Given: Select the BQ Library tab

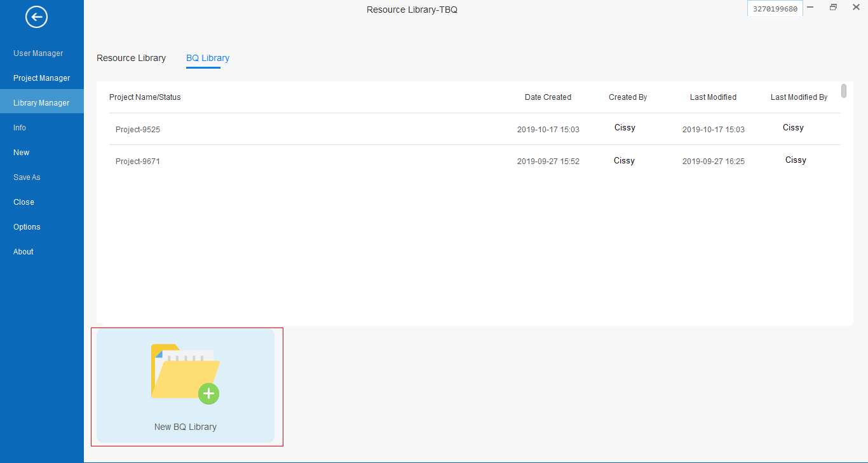Looking at the screenshot, I should point(208,58).
